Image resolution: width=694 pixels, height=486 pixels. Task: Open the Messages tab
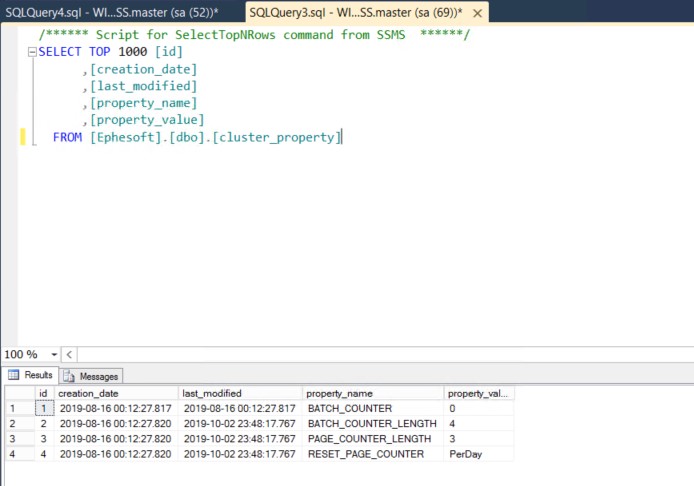tap(92, 376)
